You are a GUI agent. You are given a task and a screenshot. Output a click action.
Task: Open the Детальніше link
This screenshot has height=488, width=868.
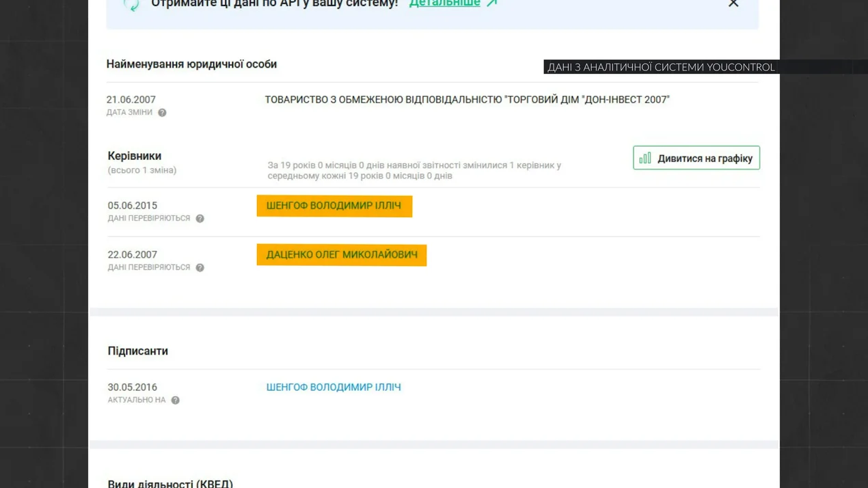coord(444,3)
